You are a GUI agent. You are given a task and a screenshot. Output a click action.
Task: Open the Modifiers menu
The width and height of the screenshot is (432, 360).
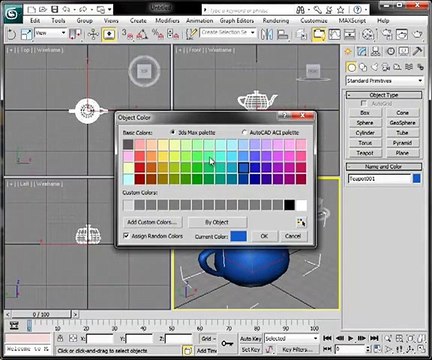167,21
